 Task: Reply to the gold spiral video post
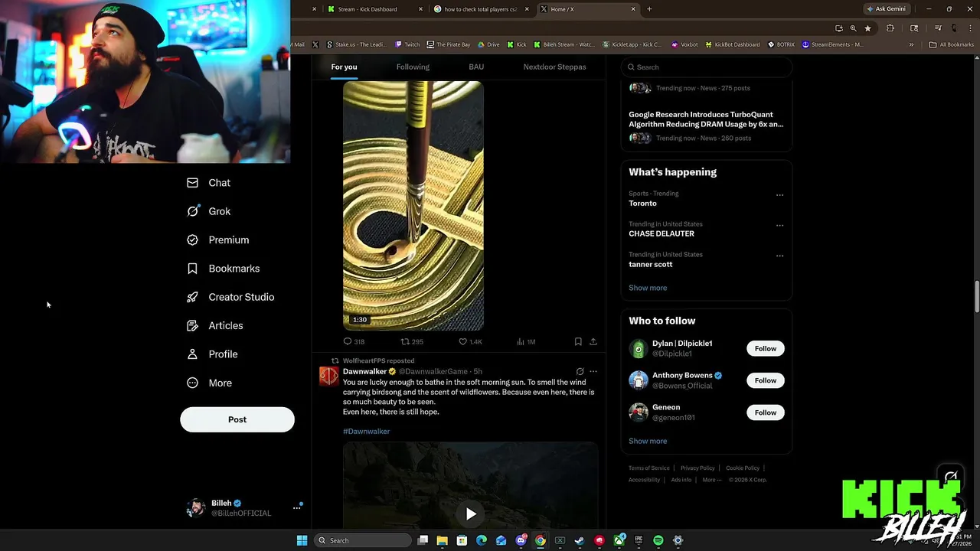click(354, 341)
